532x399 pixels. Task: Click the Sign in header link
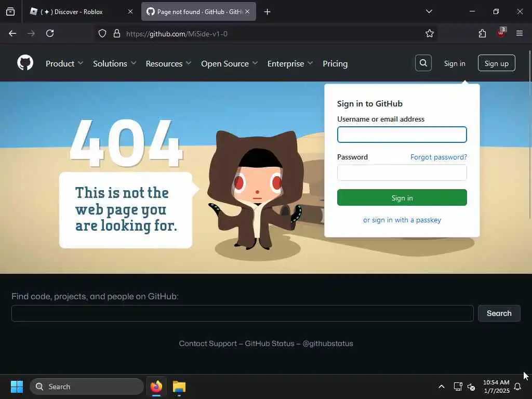coord(454,63)
